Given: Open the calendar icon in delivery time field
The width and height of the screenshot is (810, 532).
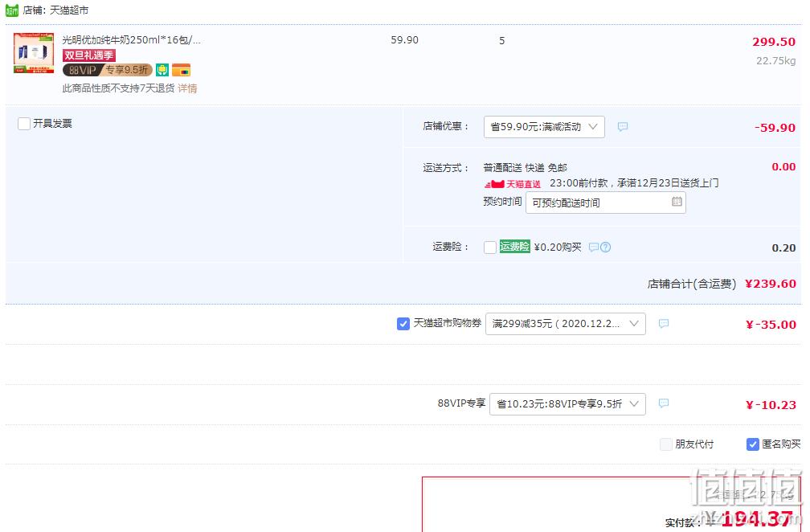Looking at the screenshot, I should click(x=677, y=202).
